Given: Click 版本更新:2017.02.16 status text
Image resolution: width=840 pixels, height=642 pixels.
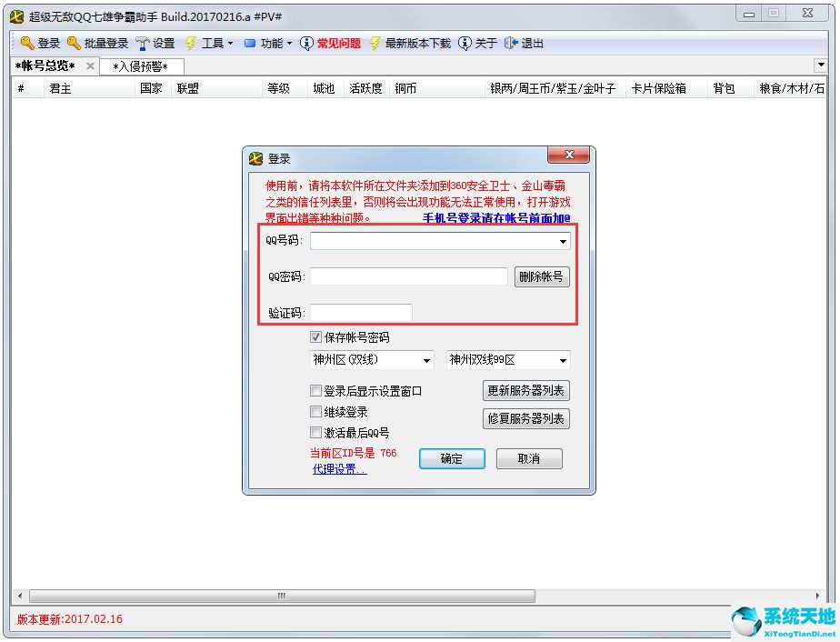Looking at the screenshot, I should point(70,619).
